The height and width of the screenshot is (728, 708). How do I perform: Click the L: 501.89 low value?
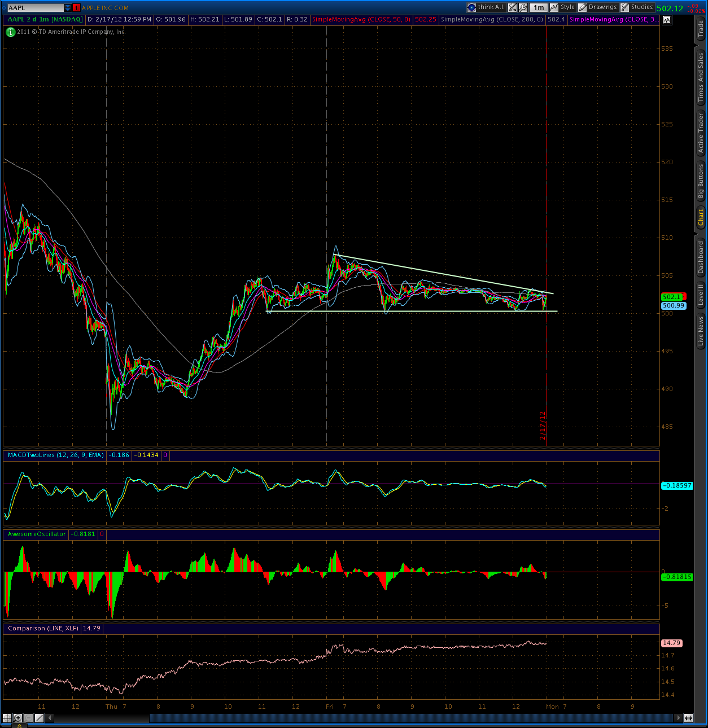238,19
